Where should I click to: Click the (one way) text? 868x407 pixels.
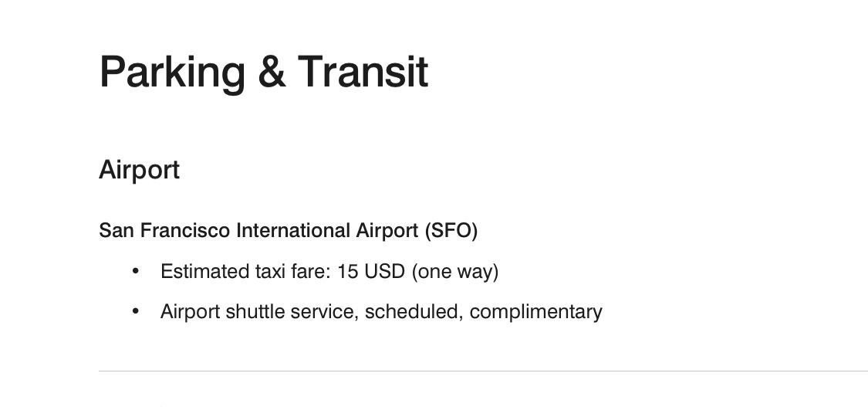click(x=455, y=272)
